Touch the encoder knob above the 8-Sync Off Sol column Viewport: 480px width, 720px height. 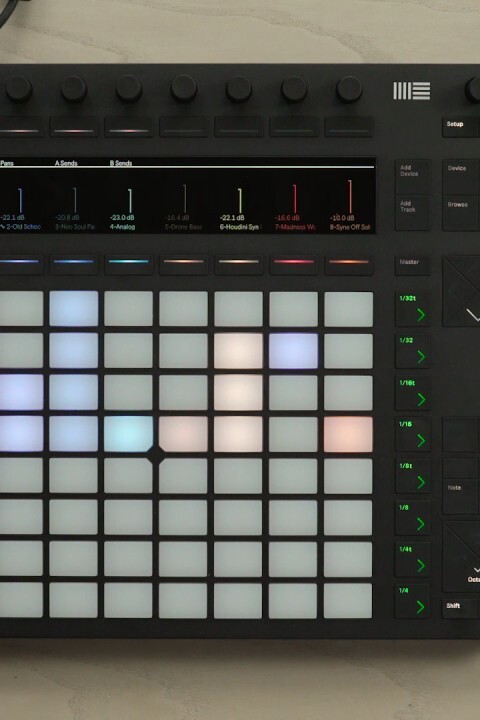click(x=349, y=89)
